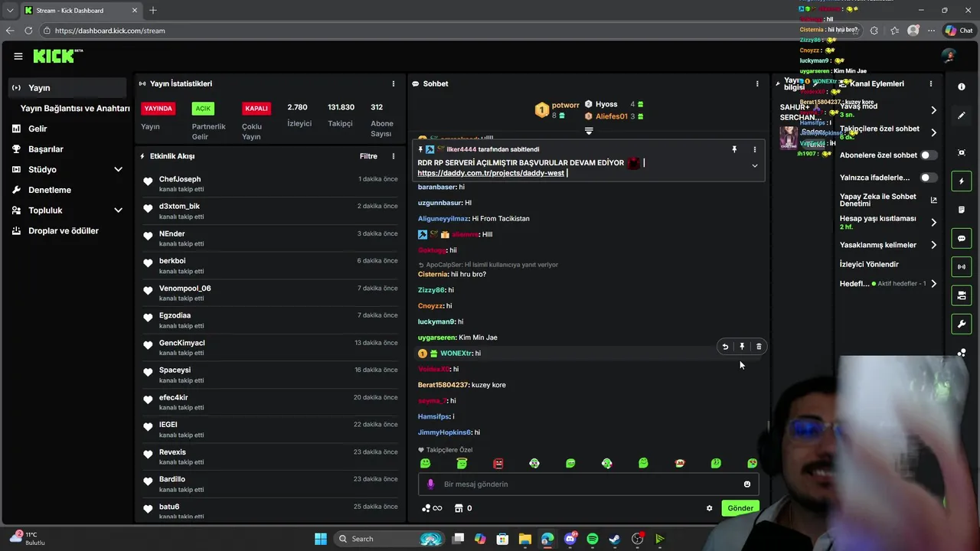Click the chat bubble icon in right sidebar

962,239
